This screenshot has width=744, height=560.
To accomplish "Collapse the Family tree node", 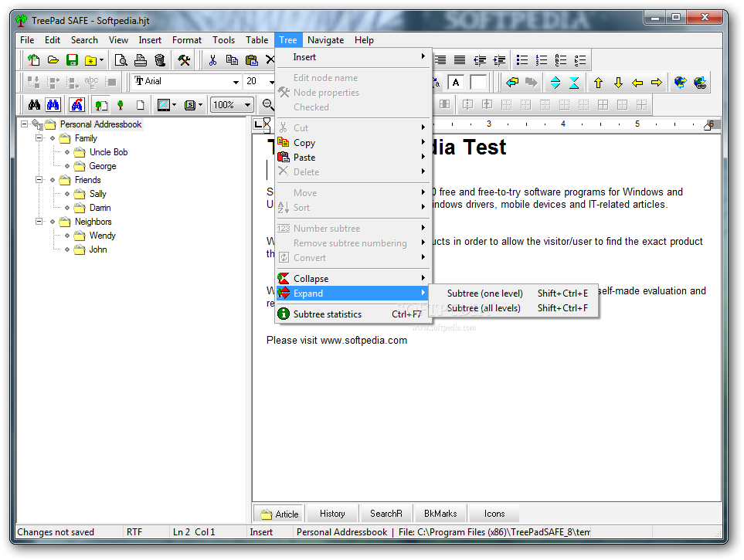I will 39,138.
